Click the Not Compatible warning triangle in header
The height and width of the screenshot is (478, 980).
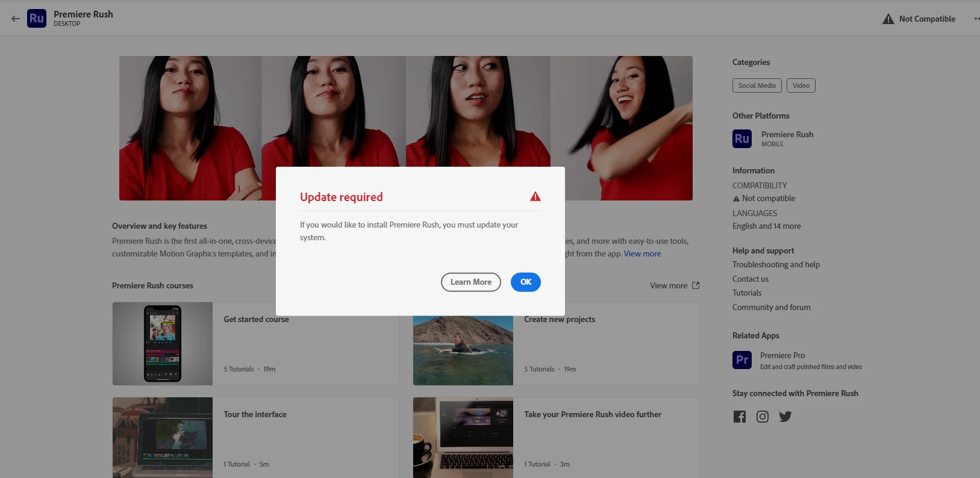pyautogui.click(x=888, y=19)
